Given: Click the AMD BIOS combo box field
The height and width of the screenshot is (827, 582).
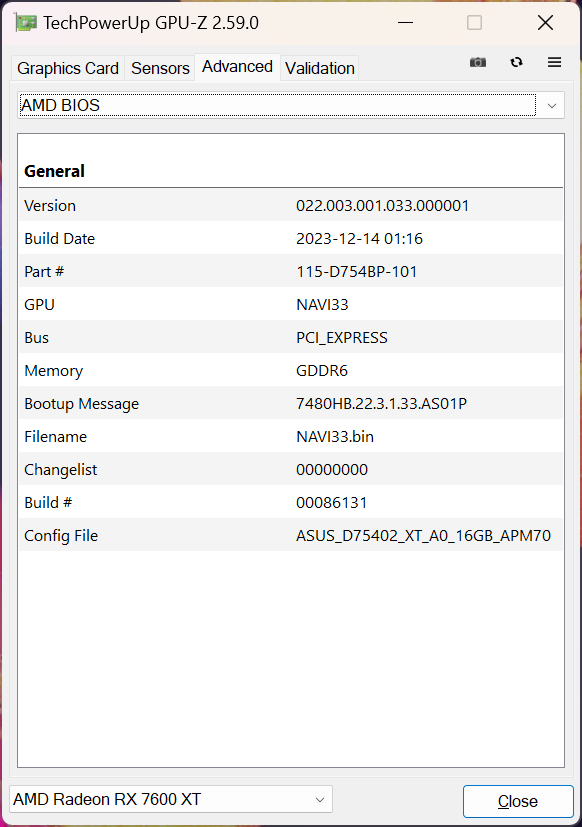Looking at the screenshot, I should (291, 105).
